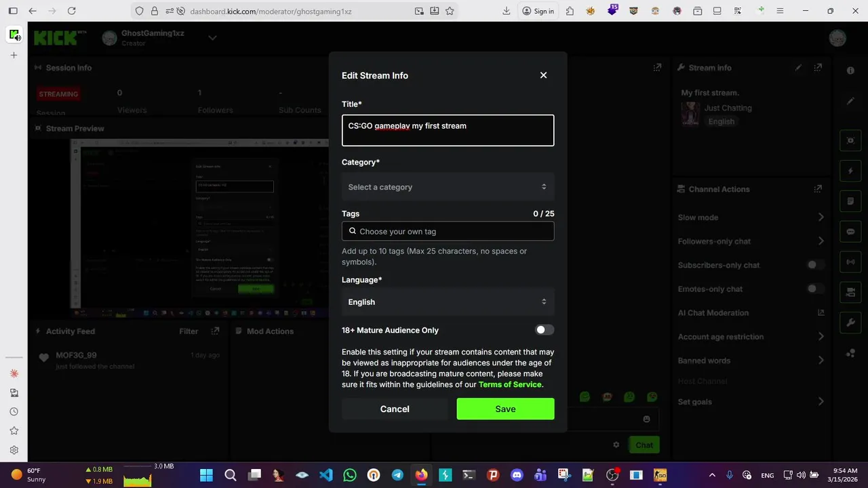Click the Choose your own tag field

pyautogui.click(x=448, y=231)
